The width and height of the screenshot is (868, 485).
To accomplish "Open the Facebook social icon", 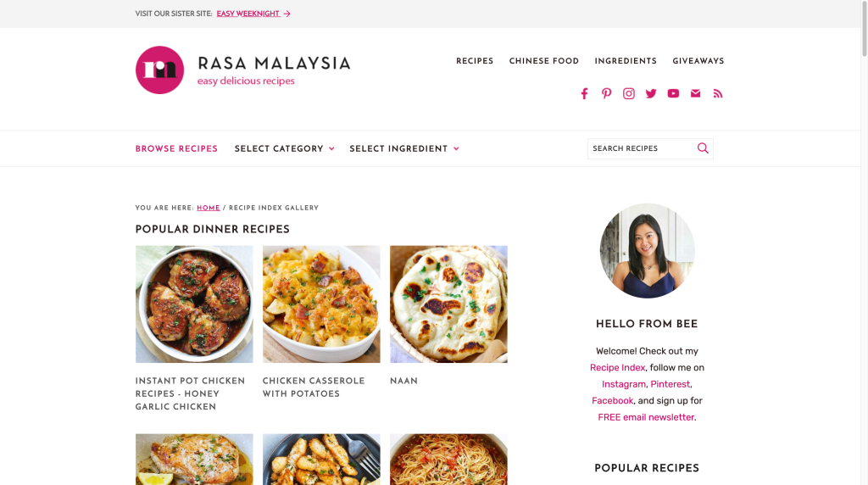I will point(584,93).
